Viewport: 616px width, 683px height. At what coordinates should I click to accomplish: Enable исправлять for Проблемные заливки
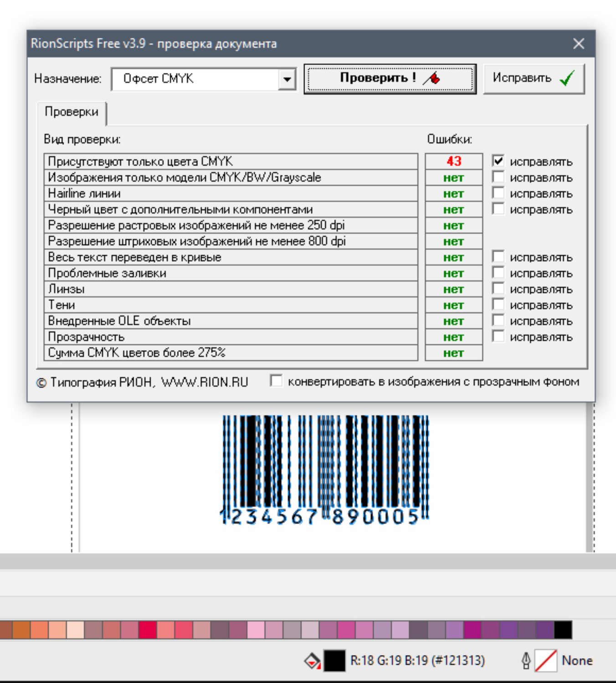coord(498,272)
